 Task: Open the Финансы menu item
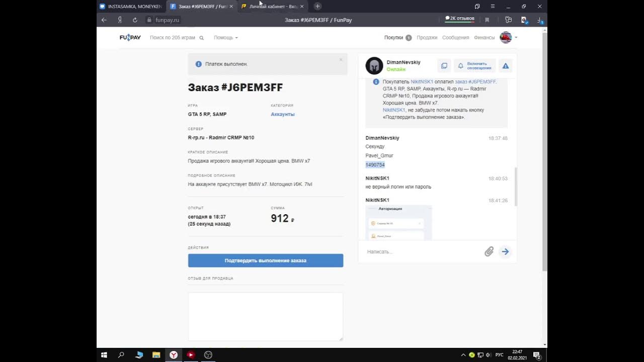[x=484, y=38]
